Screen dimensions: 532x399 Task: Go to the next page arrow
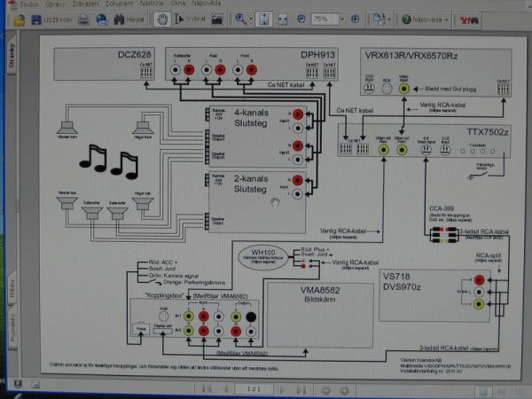click(281, 389)
